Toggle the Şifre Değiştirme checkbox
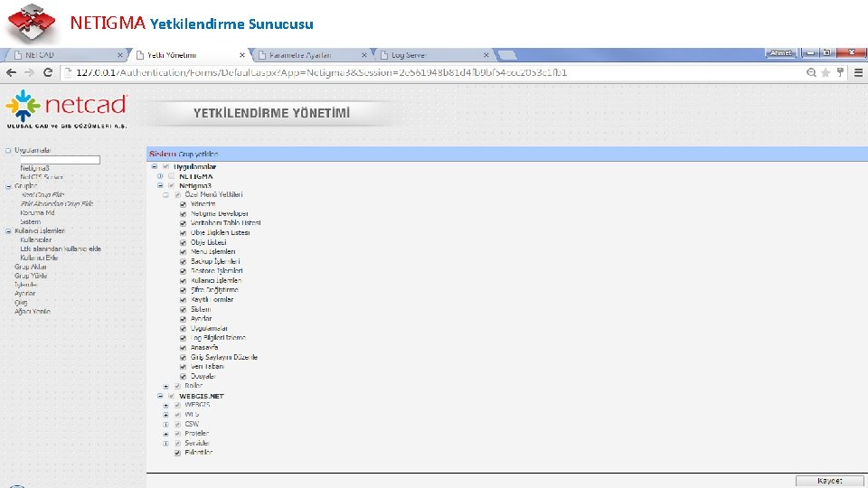The width and height of the screenshot is (868, 488). pos(184,290)
